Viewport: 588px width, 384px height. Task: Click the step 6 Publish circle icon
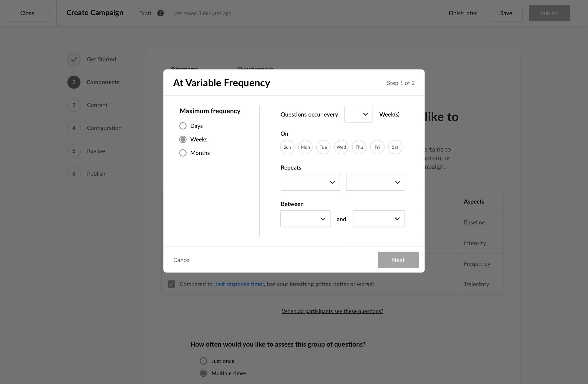tap(74, 174)
